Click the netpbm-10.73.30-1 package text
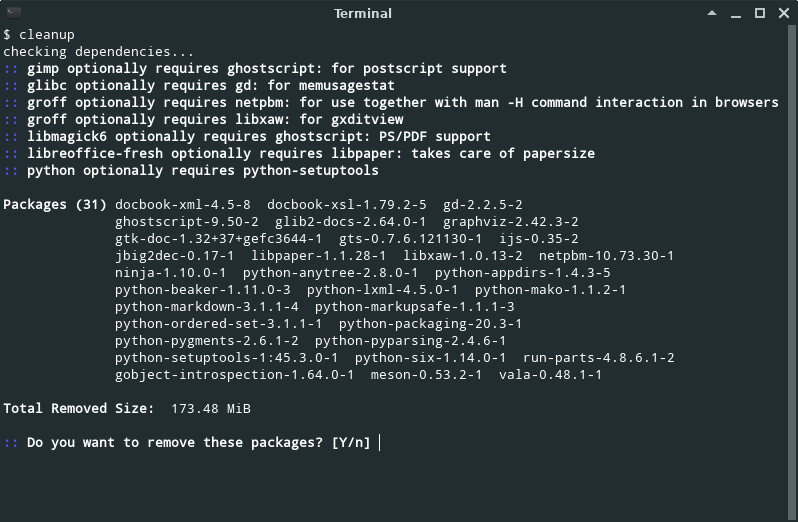This screenshot has height=522, width=798. (x=606, y=256)
